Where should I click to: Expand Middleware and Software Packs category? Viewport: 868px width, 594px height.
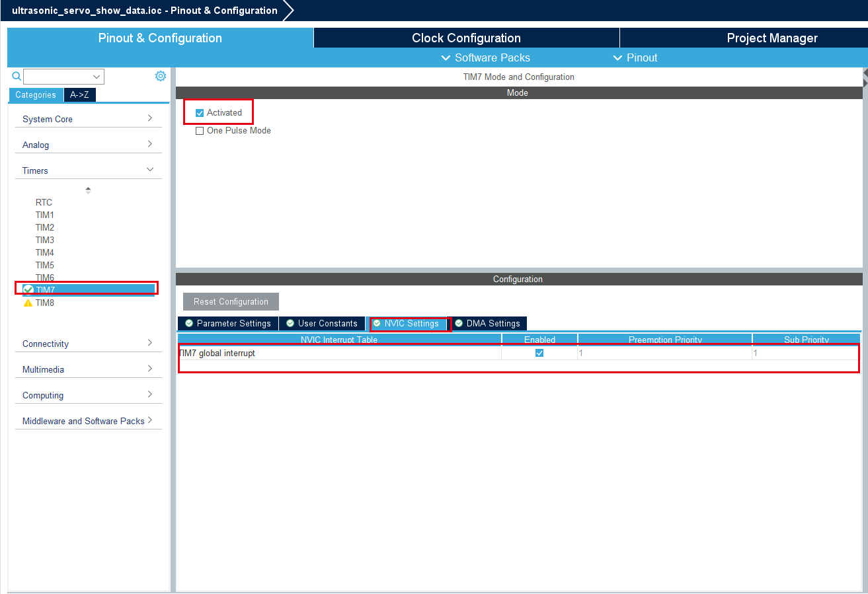point(89,421)
